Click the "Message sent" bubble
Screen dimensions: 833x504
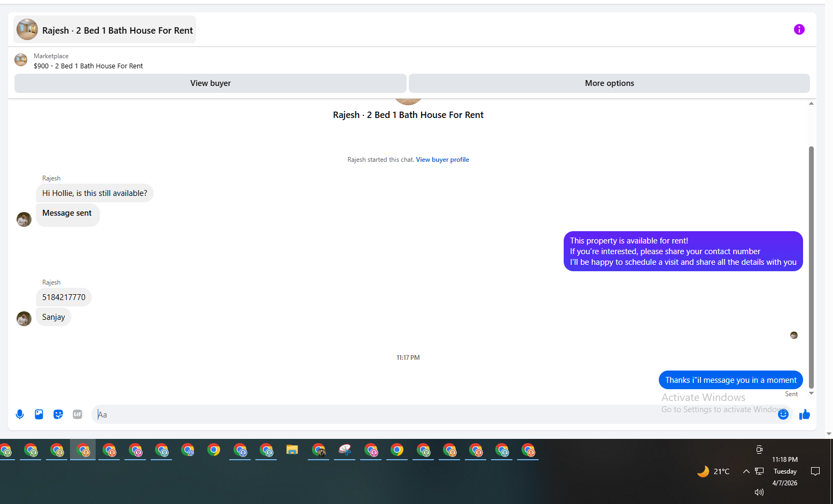67,215
